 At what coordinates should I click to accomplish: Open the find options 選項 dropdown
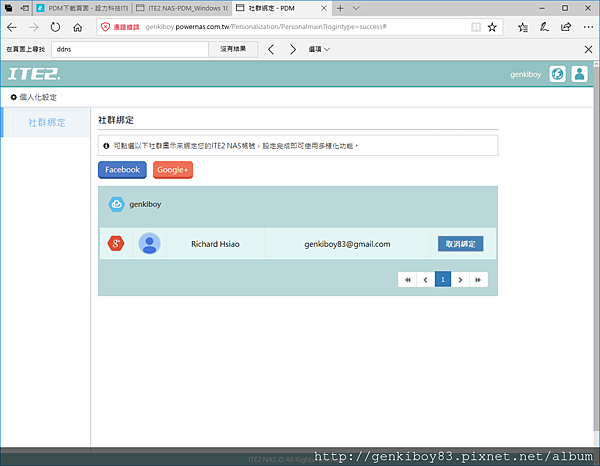pos(319,49)
